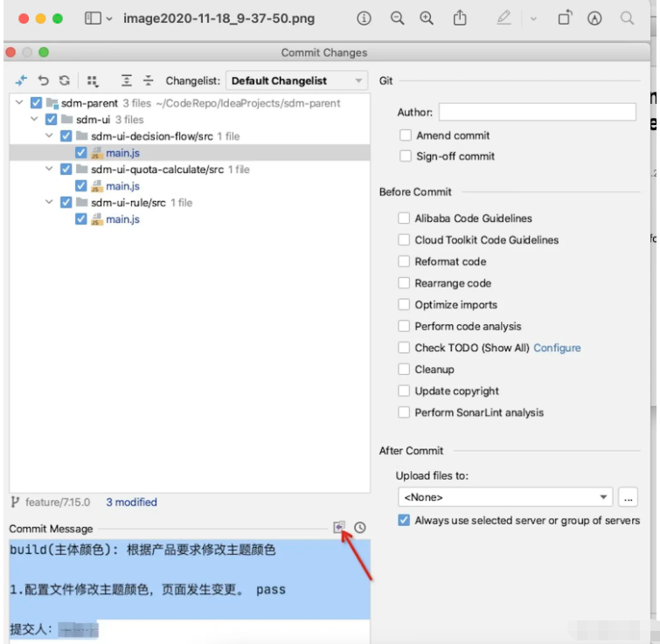The width and height of the screenshot is (660, 644).
Task: Enable Cloud Toolkit Code Guidelines checkbox
Action: click(404, 239)
